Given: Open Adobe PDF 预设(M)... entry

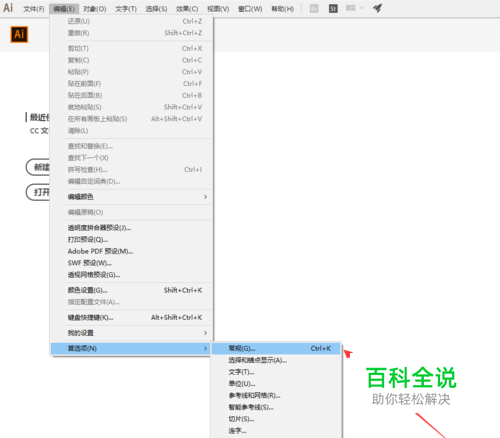Looking at the screenshot, I should [x=132, y=251].
